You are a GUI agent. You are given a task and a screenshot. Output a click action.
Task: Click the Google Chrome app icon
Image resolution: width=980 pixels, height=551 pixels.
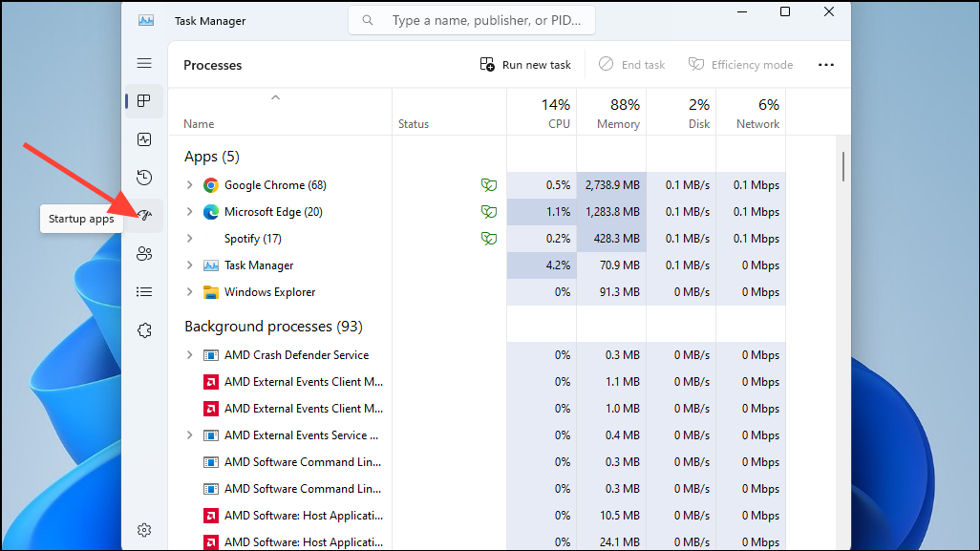211,185
